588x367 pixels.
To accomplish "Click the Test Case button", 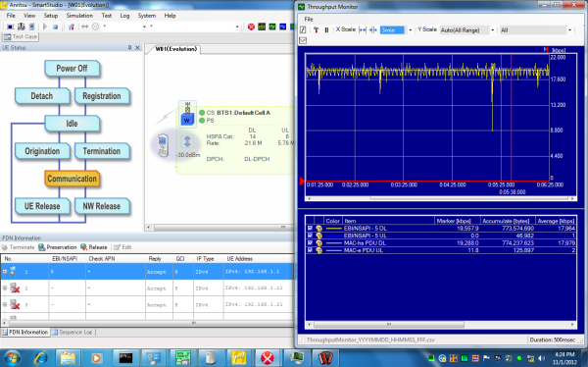I will (x=21, y=37).
